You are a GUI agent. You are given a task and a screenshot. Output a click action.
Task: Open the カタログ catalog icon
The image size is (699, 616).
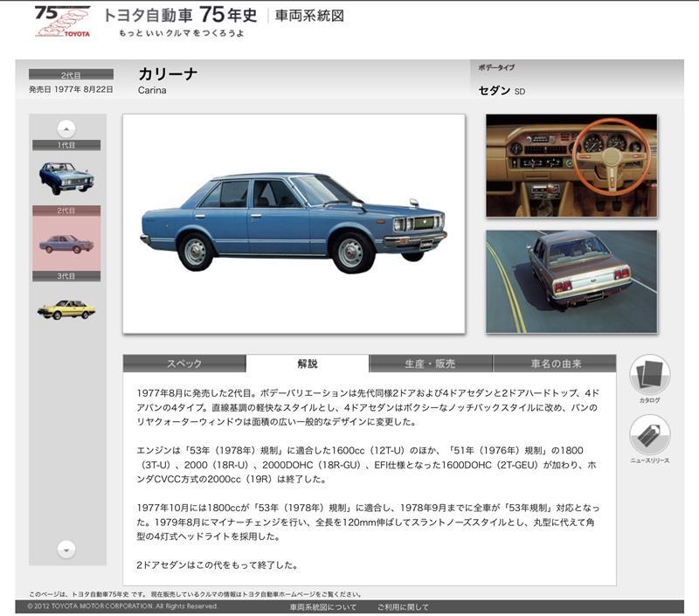[649, 376]
